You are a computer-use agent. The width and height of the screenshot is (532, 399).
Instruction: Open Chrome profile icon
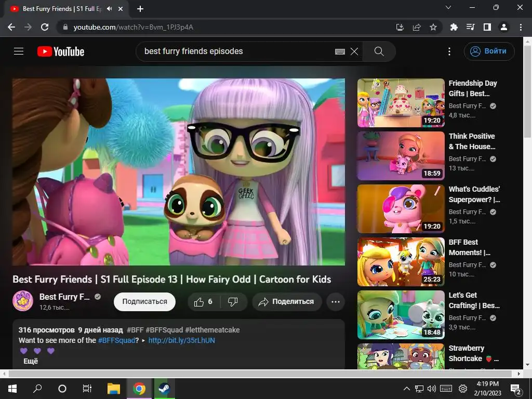(x=504, y=27)
